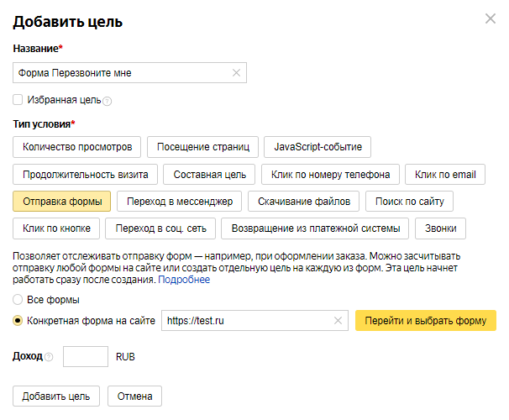Select Отправка формы condition type
509x420 pixels.
tap(62, 202)
